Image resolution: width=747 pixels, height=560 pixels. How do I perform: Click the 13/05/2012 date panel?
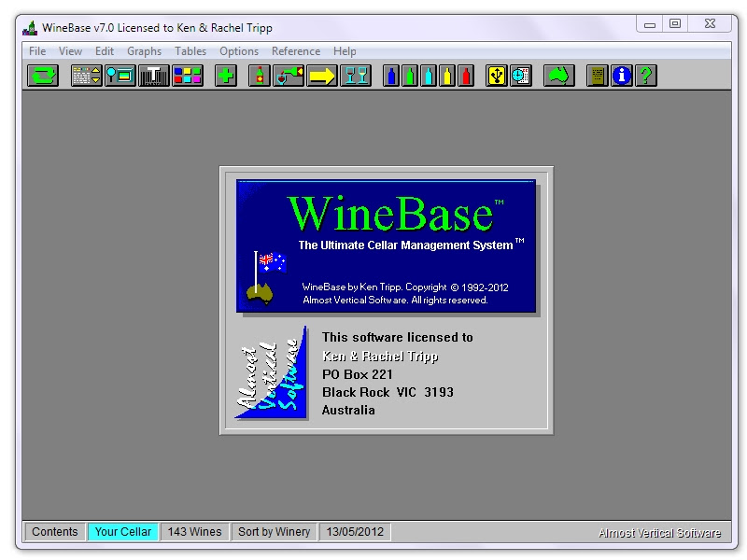355,532
